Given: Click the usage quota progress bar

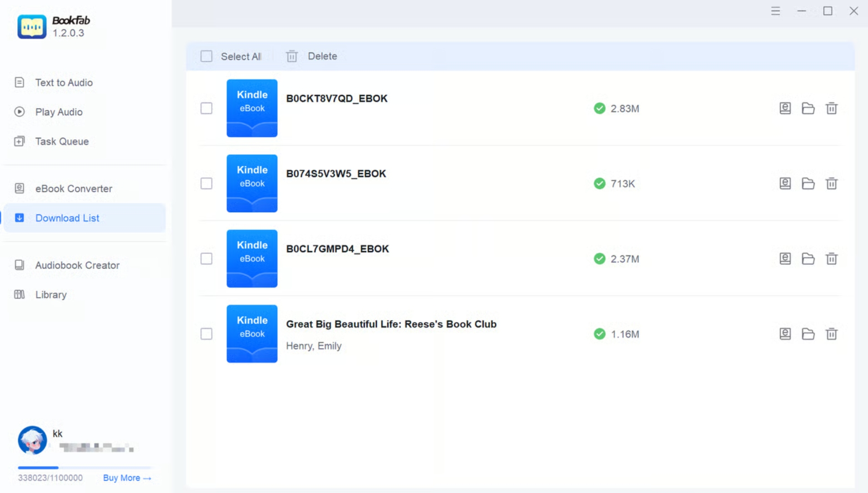Looking at the screenshot, I should click(x=84, y=467).
